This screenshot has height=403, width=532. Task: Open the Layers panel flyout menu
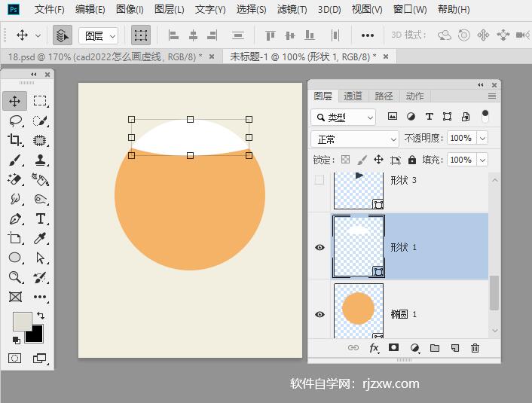(492, 96)
